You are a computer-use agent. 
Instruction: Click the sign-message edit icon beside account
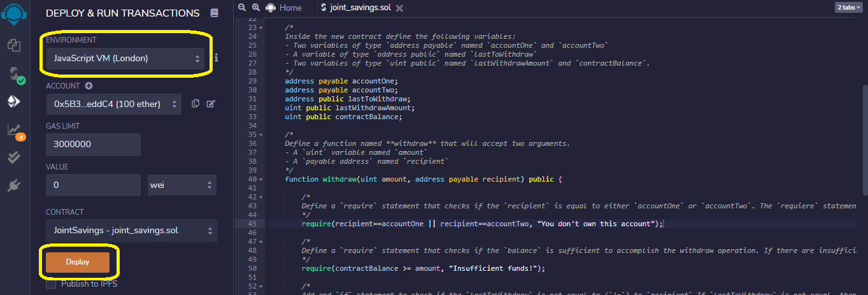(211, 104)
